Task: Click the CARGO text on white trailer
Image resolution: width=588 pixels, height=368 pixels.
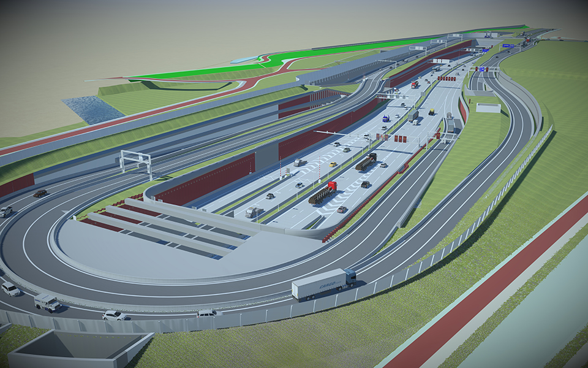Action: tap(327, 286)
